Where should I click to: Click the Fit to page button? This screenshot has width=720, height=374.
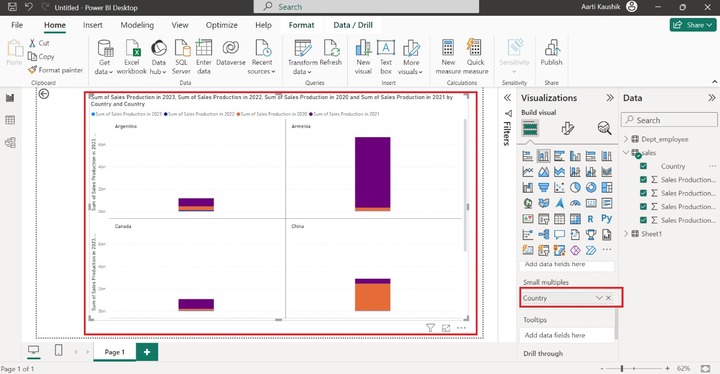pyautogui.click(x=706, y=368)
